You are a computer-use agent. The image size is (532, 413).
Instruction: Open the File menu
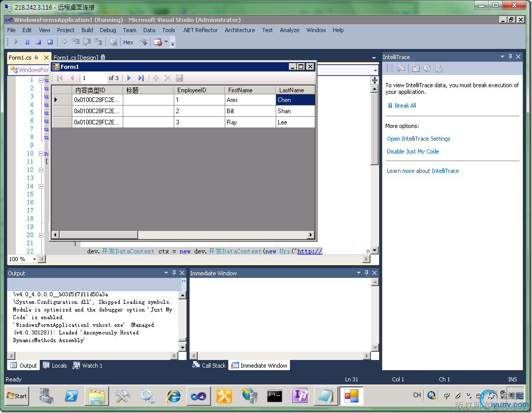coord(11,30)
